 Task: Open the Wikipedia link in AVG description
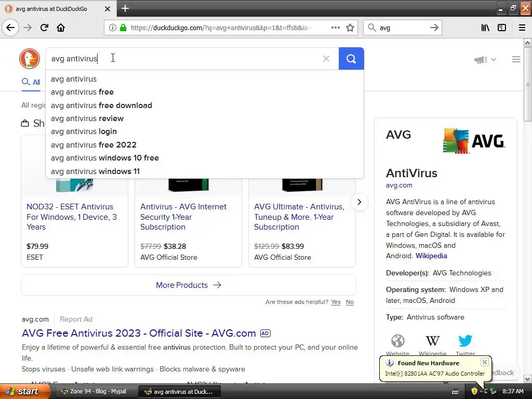431,256
